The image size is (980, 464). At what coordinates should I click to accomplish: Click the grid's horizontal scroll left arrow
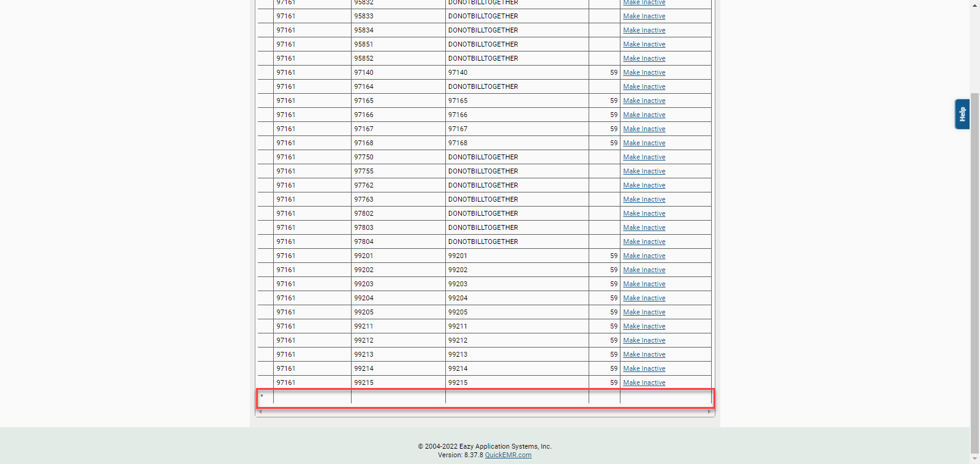260,411
